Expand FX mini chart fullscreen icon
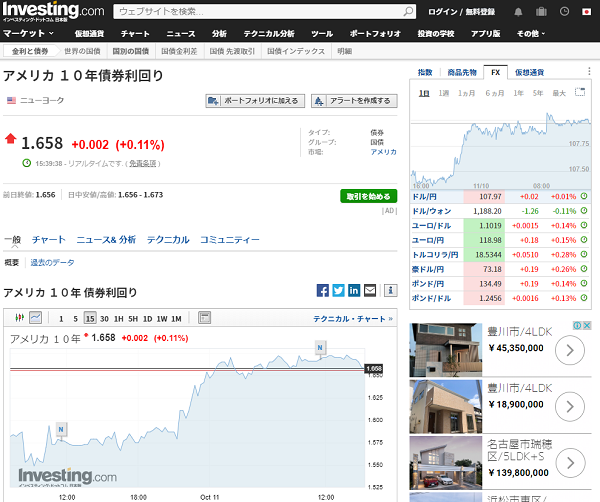 click(580, 92)
